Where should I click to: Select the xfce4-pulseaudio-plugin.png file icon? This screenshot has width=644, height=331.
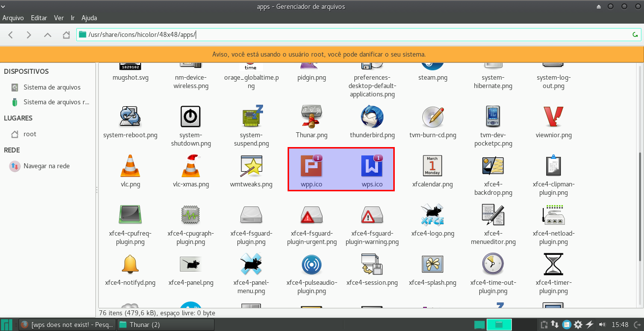(x=312, y=264)
